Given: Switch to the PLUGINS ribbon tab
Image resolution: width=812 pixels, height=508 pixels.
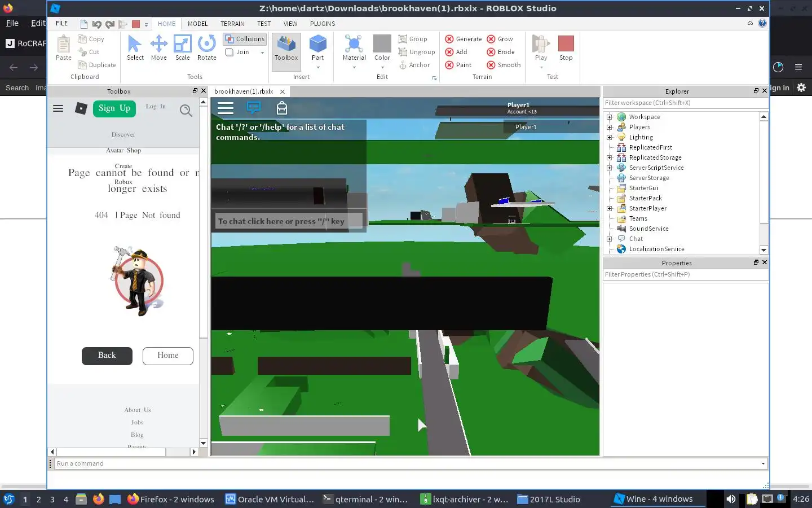Looking at the screenshot, I should [x=323, y=24].
